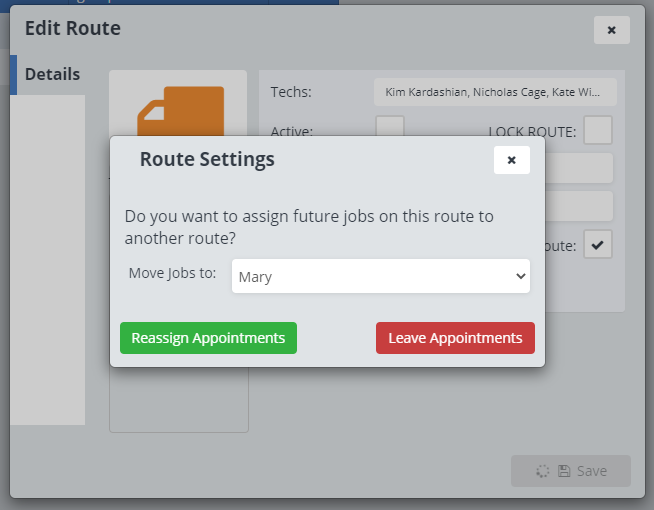Click the Route Settings dialog title

point(207,159)
